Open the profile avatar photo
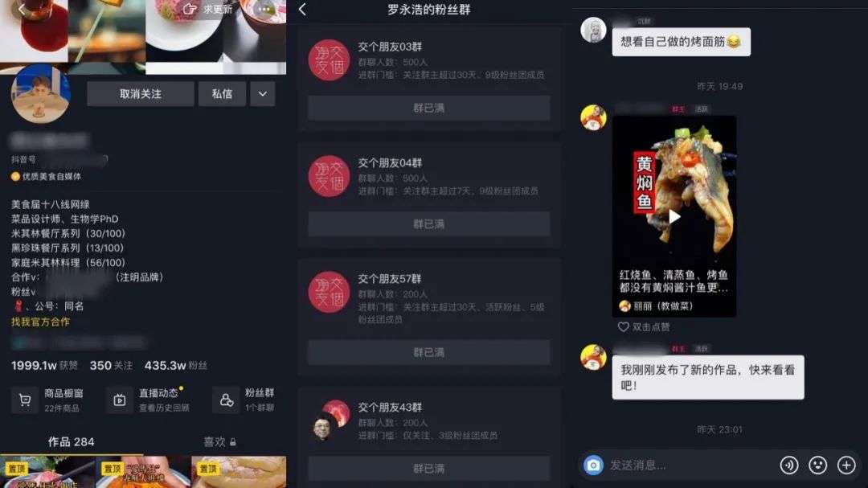Viewport: 868px width, 488px height. (x=40, y=93)
